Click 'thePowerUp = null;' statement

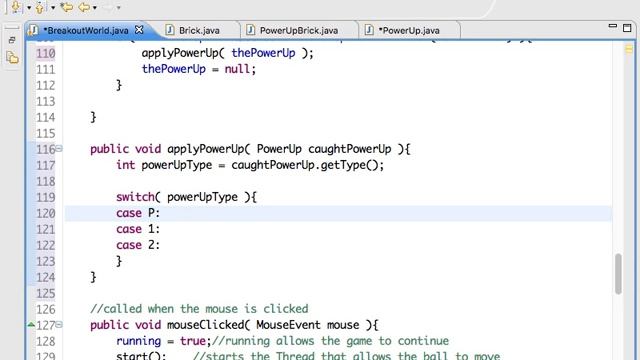click(x=199, y=69)
